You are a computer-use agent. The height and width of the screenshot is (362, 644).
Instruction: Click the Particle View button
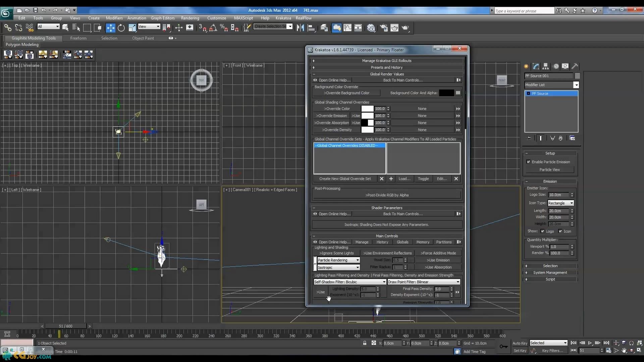pyautogui.click(x=549, y=170)
